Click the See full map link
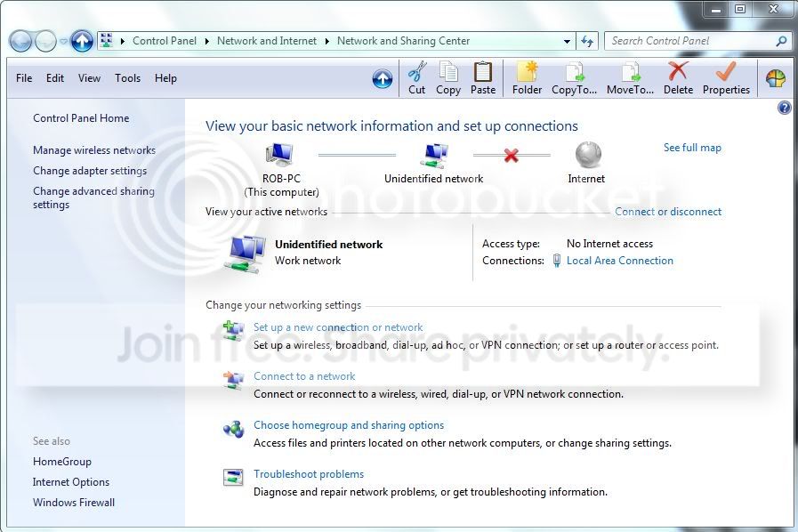This screenshot has height=532, width=798. (x=692, y=148)
